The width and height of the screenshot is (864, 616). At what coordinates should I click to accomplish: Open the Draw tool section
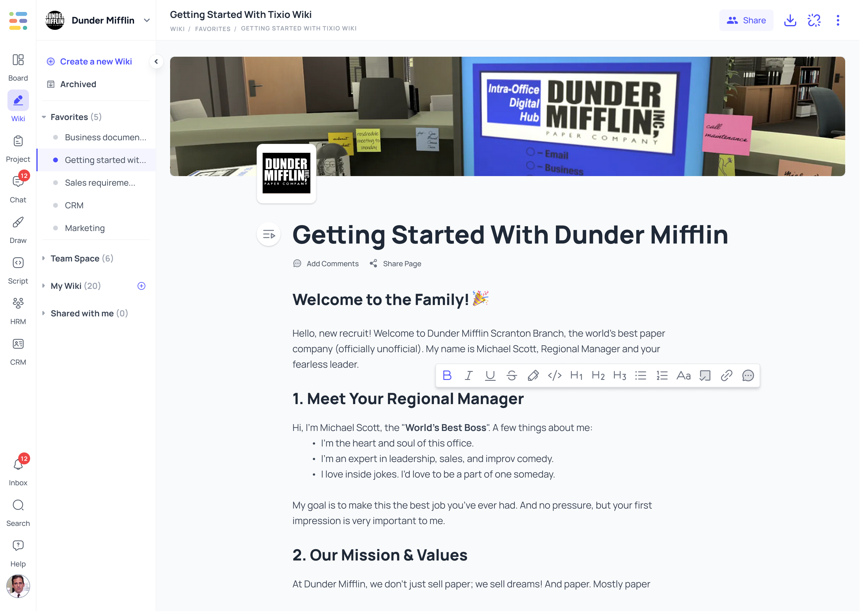point(18,230)
